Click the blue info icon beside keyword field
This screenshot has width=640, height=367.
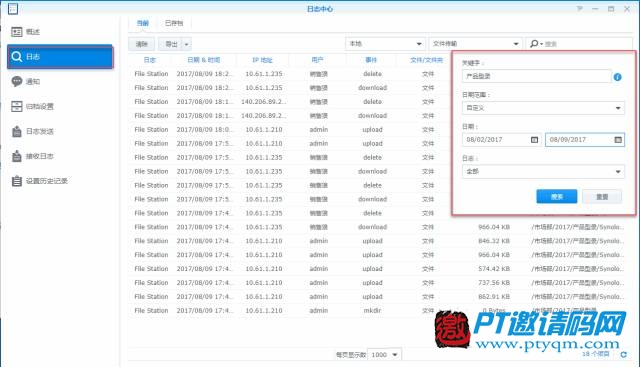point(618,77)
